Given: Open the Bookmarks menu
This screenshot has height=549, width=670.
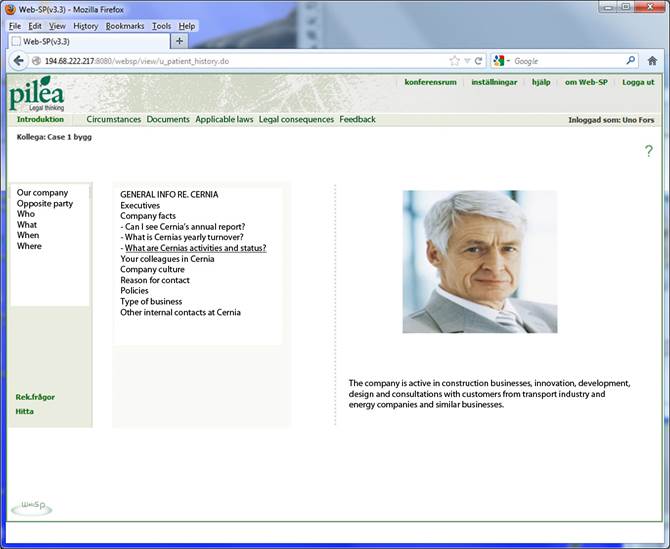Looking at the screenshot, I should click(125, 26).
